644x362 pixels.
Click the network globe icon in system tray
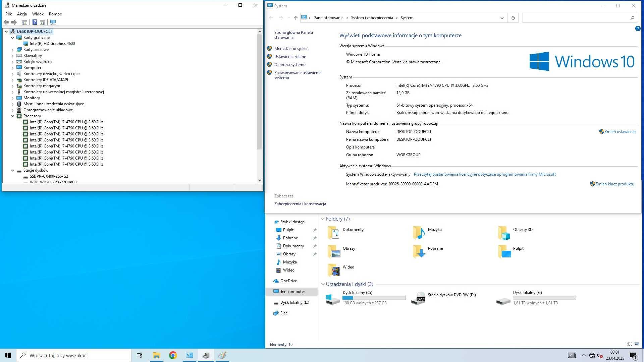[592, 355]
